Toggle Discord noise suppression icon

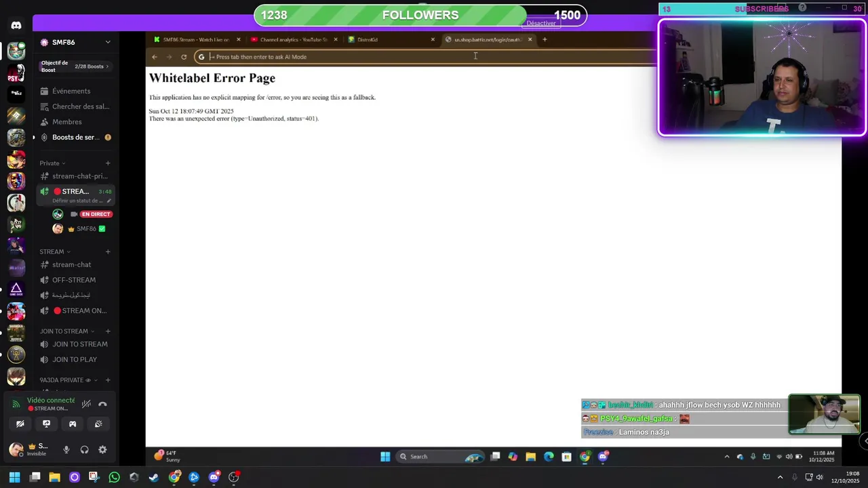coord(86,404)
